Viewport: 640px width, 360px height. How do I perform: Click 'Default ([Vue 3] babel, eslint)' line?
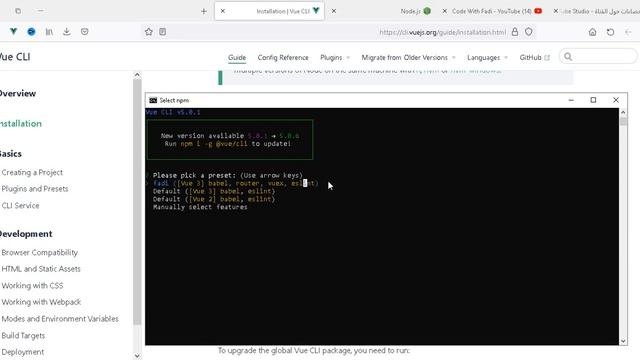(x=214, y=191)
